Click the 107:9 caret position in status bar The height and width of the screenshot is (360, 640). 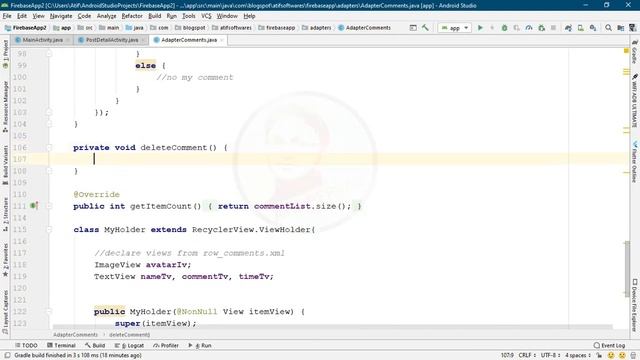[x=507, y=356]
